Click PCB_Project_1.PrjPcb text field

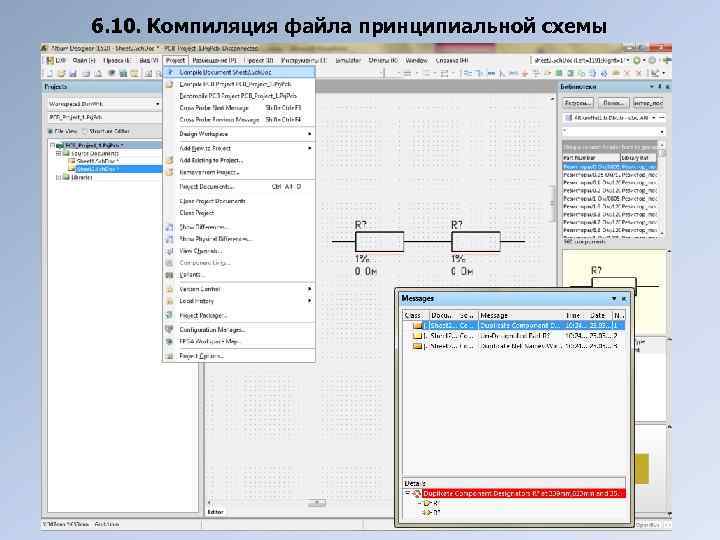(x=104, y=117)
